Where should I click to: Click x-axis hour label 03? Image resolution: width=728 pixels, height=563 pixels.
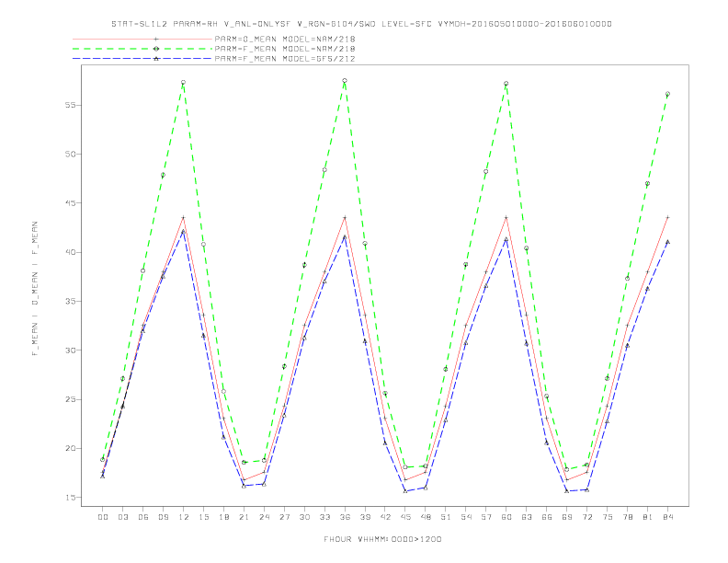pos(122,517)
